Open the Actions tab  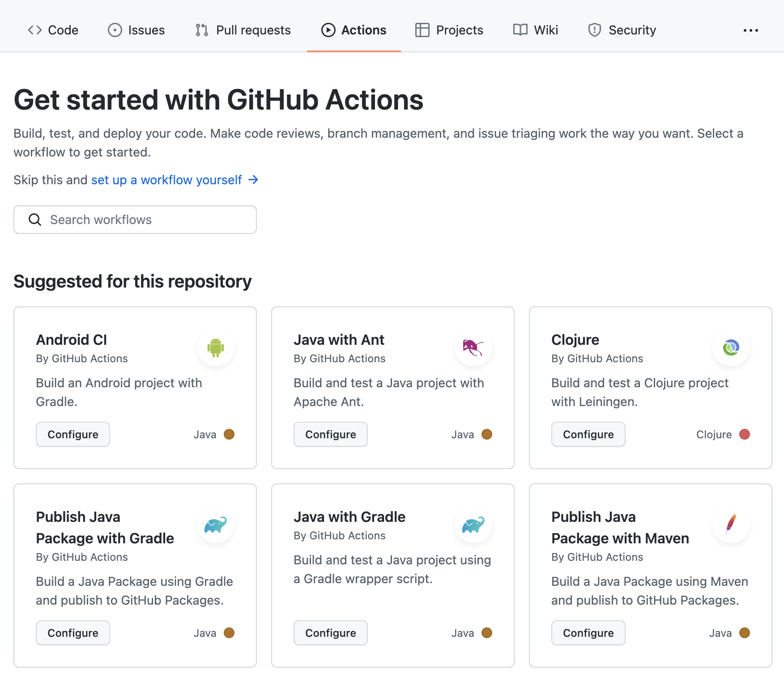coord(354,30)
